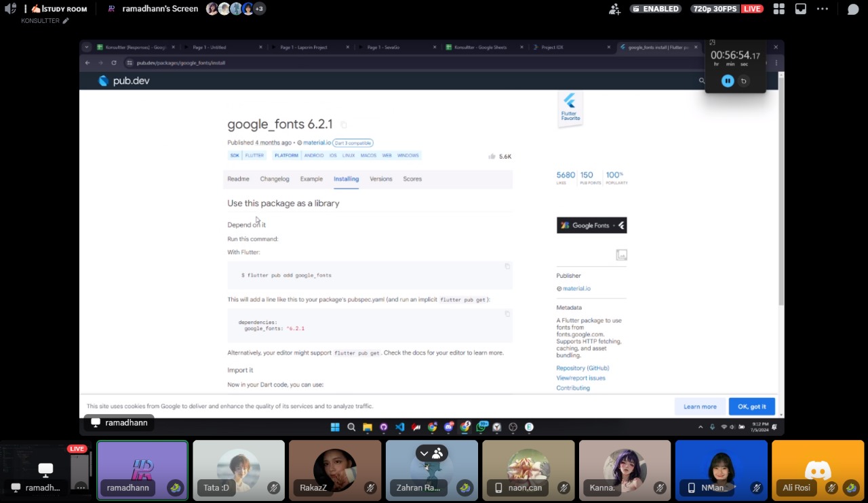This screenshot has height=503, width=868.
Task: Pop out the stream window icon
Action: [801, 9]
